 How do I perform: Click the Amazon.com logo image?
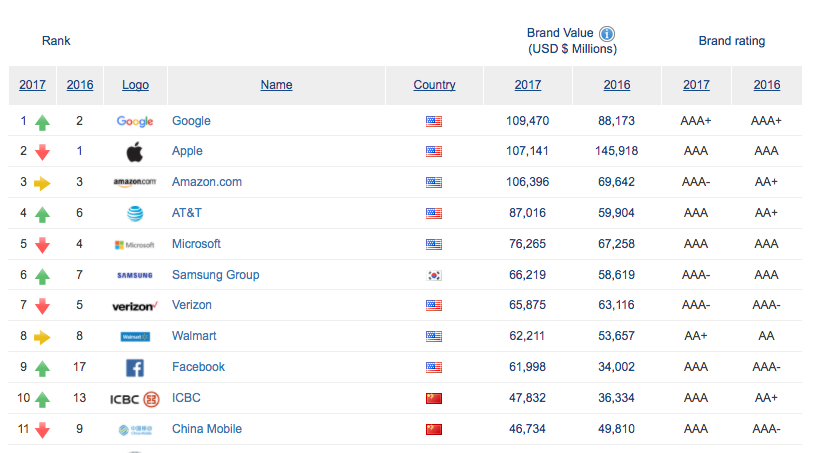coord(135,183)
